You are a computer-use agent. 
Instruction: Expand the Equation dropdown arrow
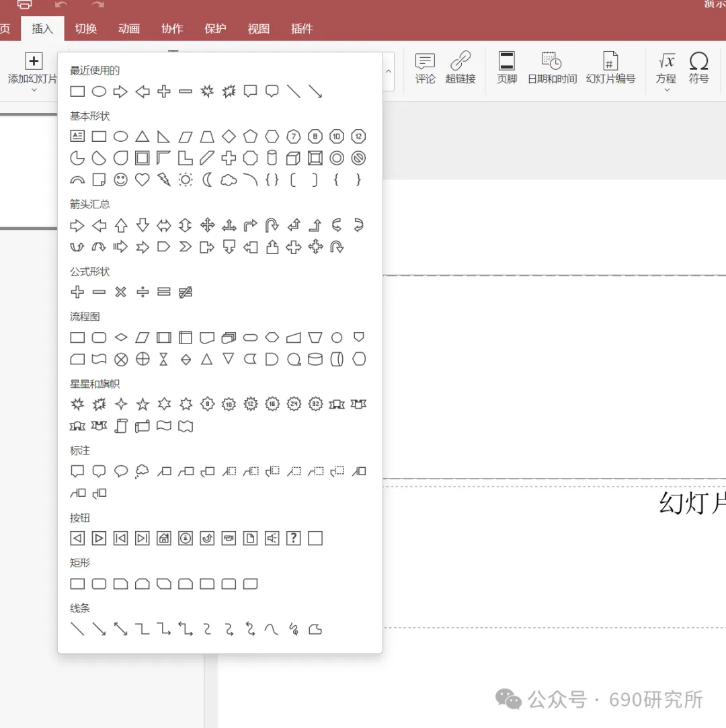pos(667,90)
